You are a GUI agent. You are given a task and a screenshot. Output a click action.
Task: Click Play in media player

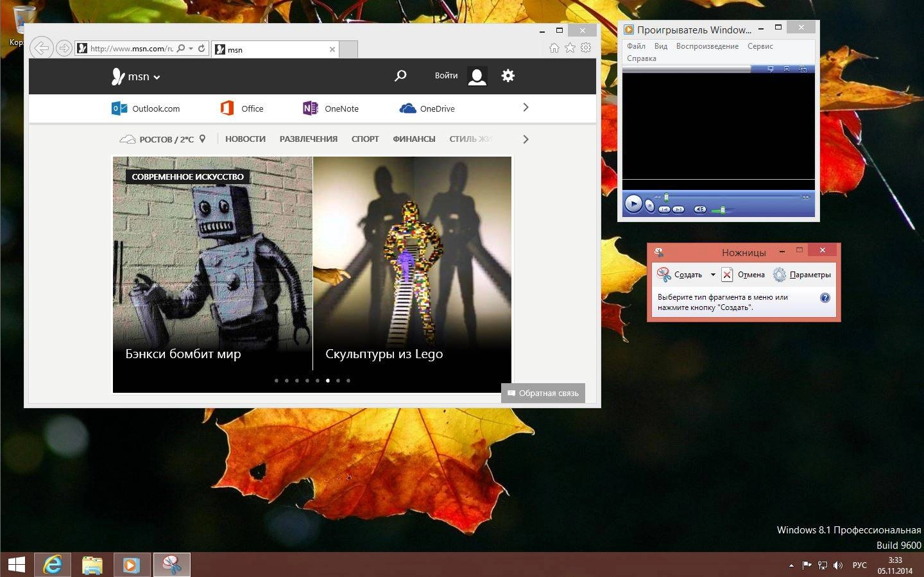(x=633, y=203)
